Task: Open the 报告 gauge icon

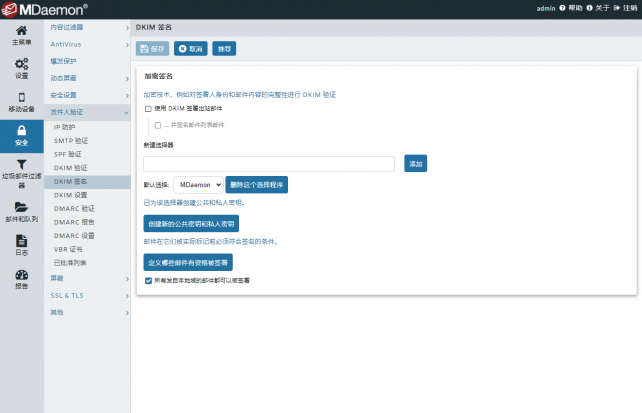Action: coord(22,275)
